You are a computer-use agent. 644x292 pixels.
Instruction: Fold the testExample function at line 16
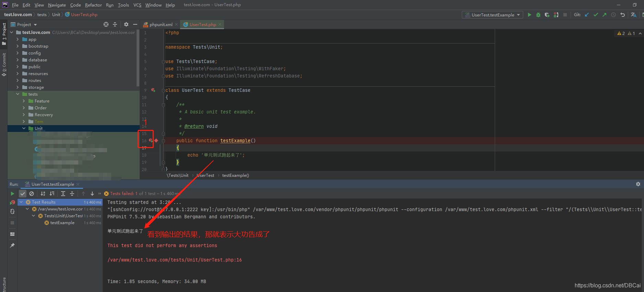[x=163, y=141]
